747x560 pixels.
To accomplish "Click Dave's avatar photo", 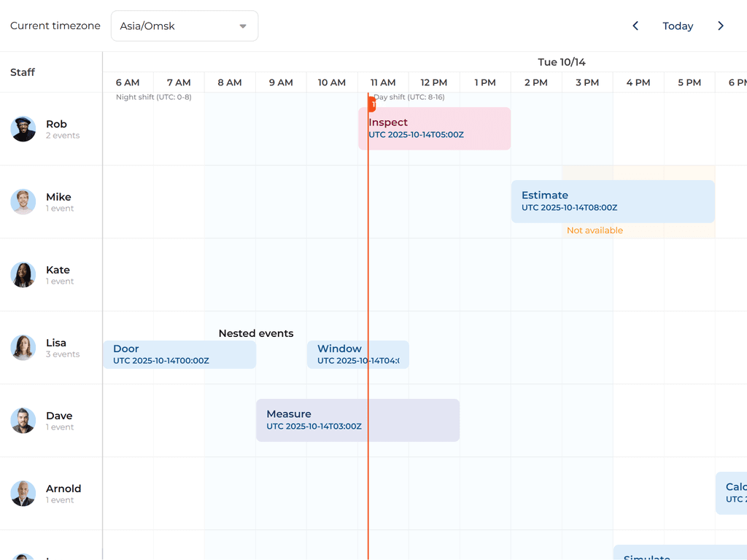I will pos(23,421).
